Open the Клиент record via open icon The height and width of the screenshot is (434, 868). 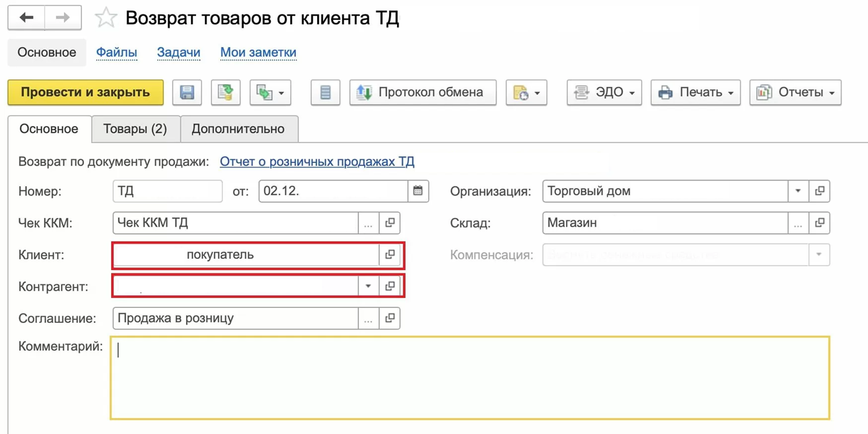click(x=390, y=255)
